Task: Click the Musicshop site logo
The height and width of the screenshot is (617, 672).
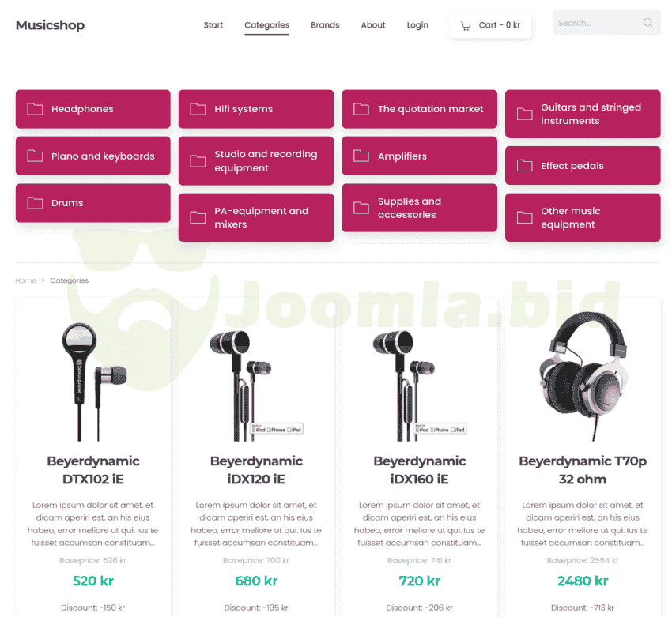Action: pyautogui.click(x=50, y=25)
